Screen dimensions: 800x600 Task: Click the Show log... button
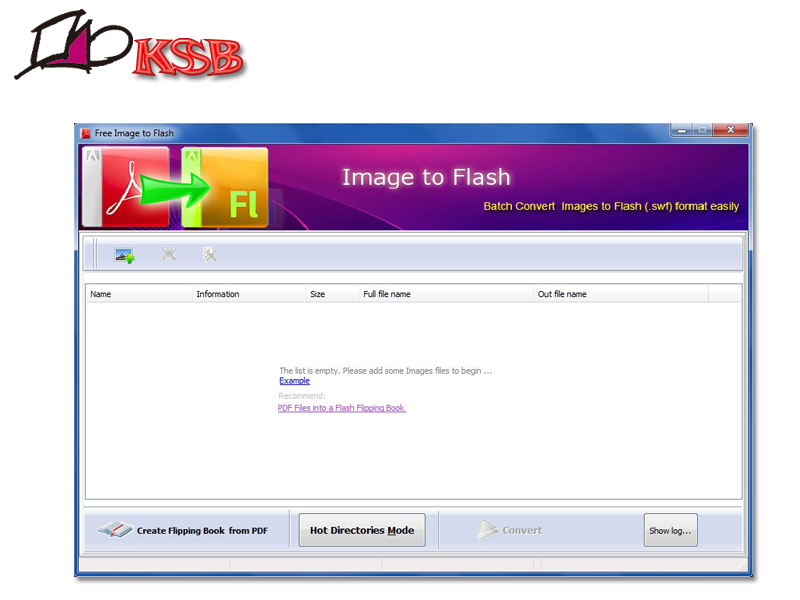pyautogui.click(x=670, y=530)
